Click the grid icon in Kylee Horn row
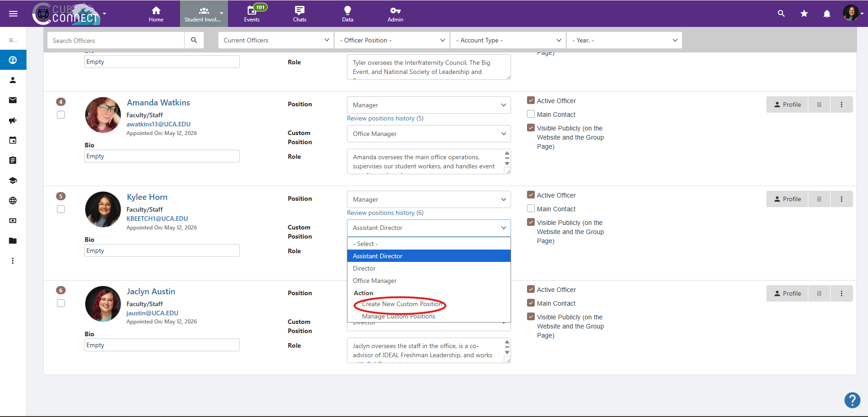The width and height of the screenshot is (868, 417). pos(819,199)
